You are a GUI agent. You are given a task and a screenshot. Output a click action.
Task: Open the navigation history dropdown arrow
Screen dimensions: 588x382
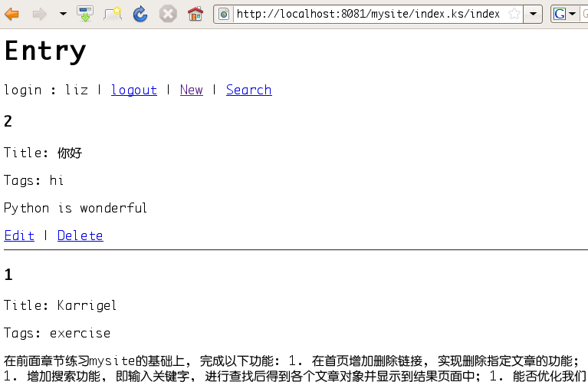[x=63, y=14]
